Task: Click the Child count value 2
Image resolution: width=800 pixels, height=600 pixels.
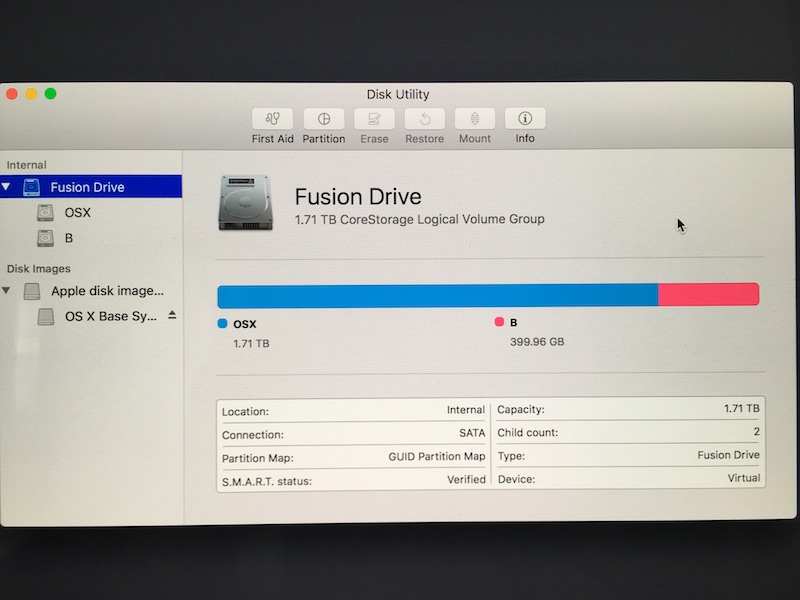Action: tap(757, 432)
